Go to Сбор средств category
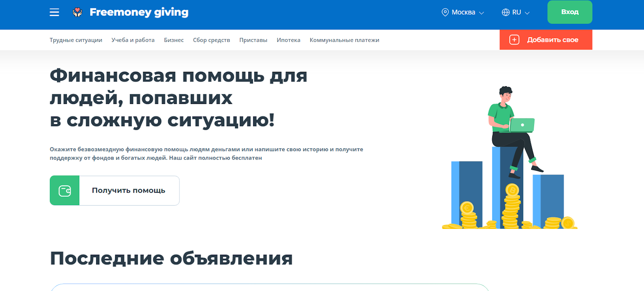This screenshot has width=644, height=291. 211,40
